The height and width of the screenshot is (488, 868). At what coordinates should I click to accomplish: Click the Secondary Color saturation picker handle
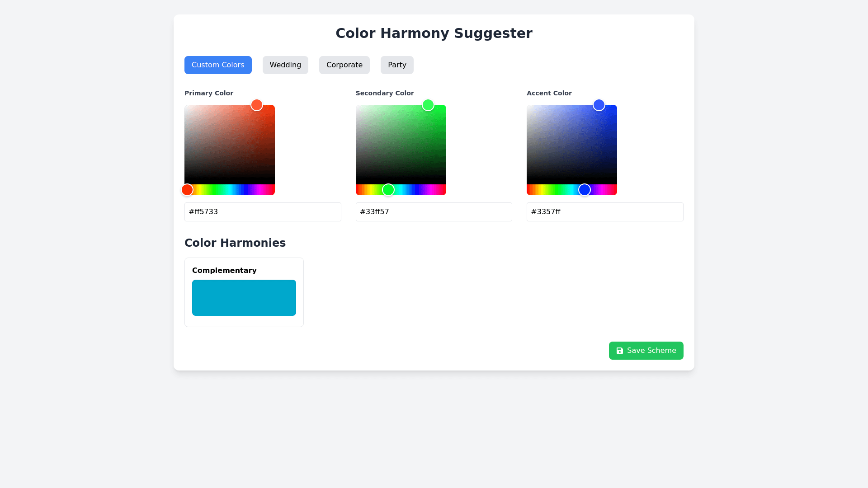pyautogui.click(x=428, y=105)
